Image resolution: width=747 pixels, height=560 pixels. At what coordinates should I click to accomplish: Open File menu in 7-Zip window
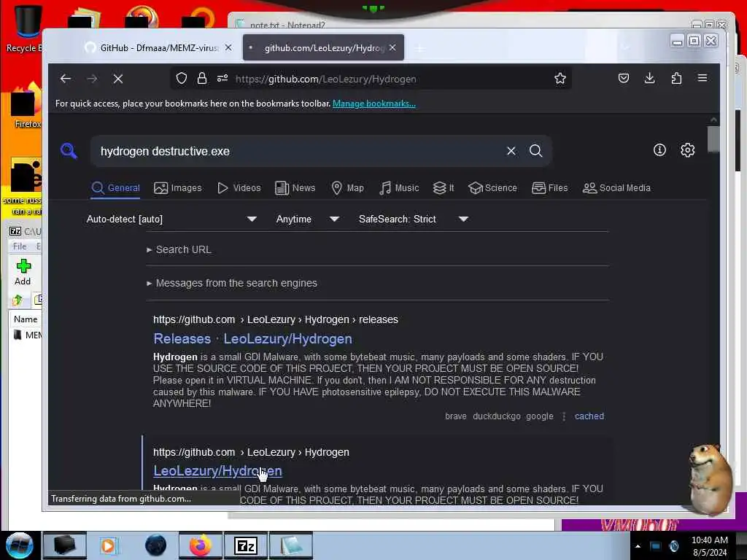click(20, 246)
